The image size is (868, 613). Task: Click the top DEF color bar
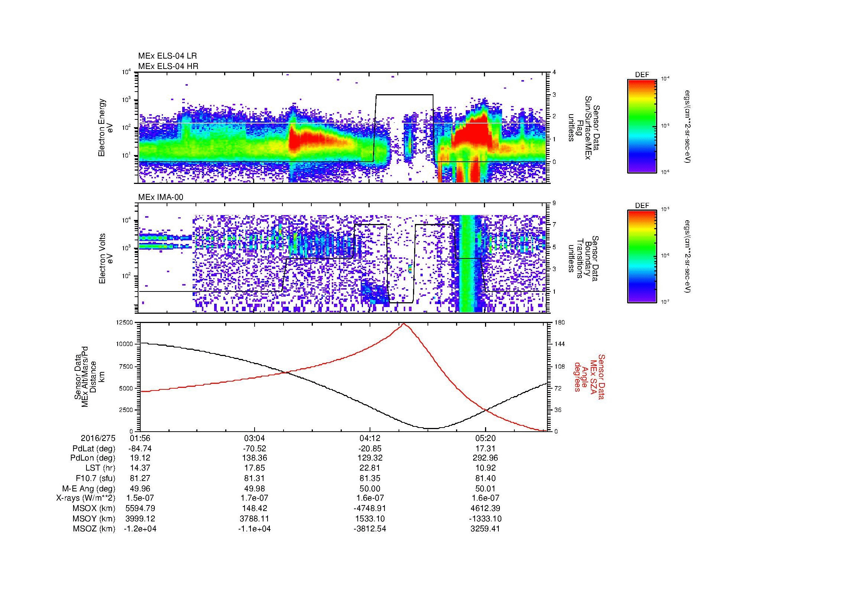click(x=642, y=126)
